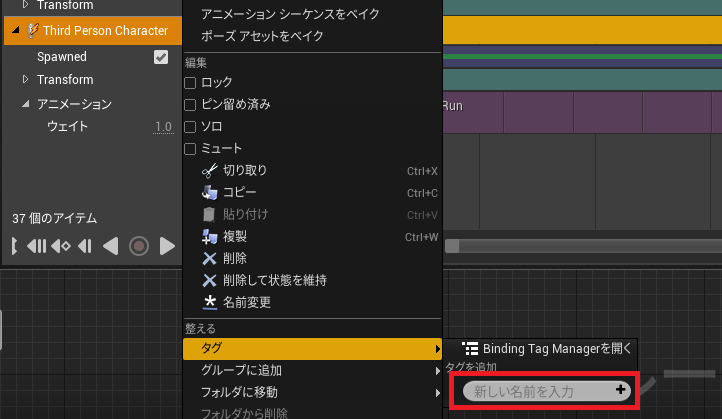Select 削除して状態を維持 menu entry
The width and height of the screenshot is (722, 419).
pos(312,280)
